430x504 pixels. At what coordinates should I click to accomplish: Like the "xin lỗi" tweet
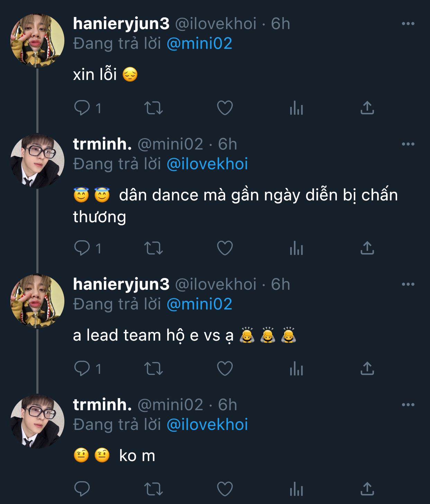click(x=225, y=108)
